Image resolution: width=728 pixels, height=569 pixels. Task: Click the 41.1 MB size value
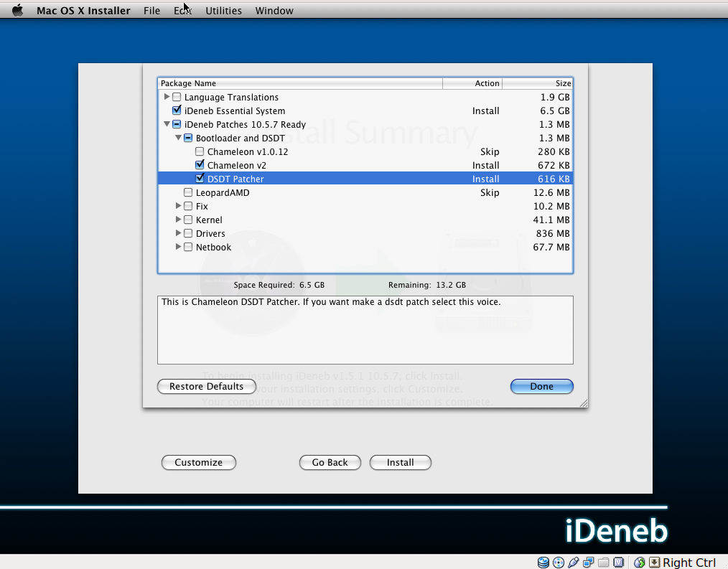[x=551, y=220]
